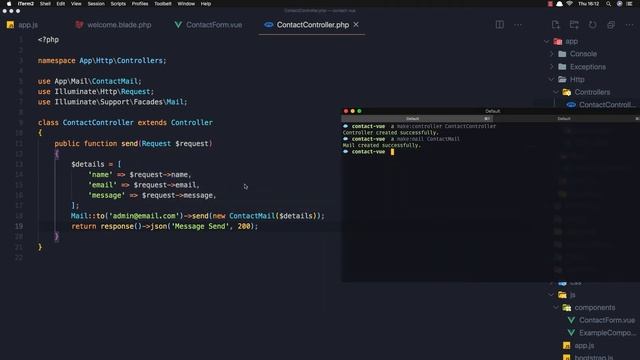The height and width of the screenshot is (360, 640).
Task: Click line number 19 in the gutter
Action: tap(19, 226)
